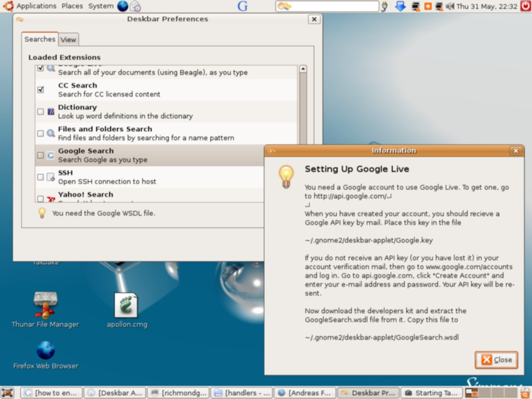
Task: Click the Files and Folders Search magnifier icon
Action: 51,134
